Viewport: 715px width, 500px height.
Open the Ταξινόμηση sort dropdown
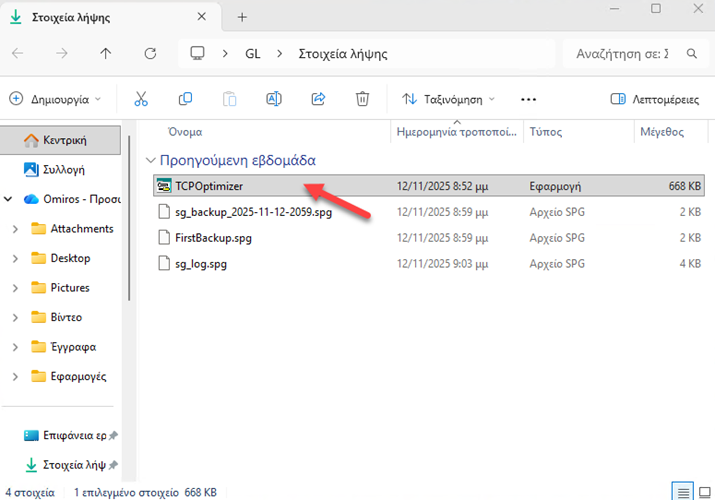449,99
